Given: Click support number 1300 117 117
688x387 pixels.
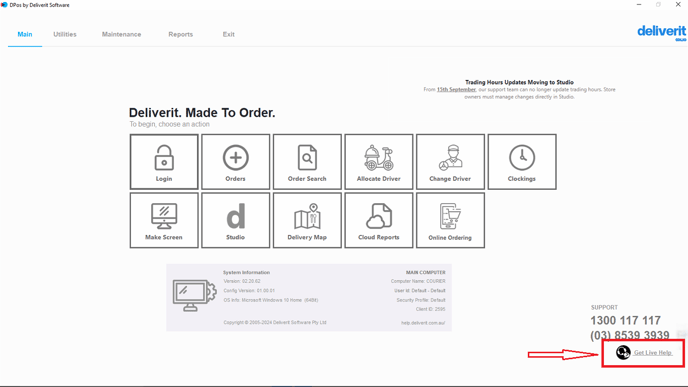Looking at the screenshot, I should [x=626, y=320].
